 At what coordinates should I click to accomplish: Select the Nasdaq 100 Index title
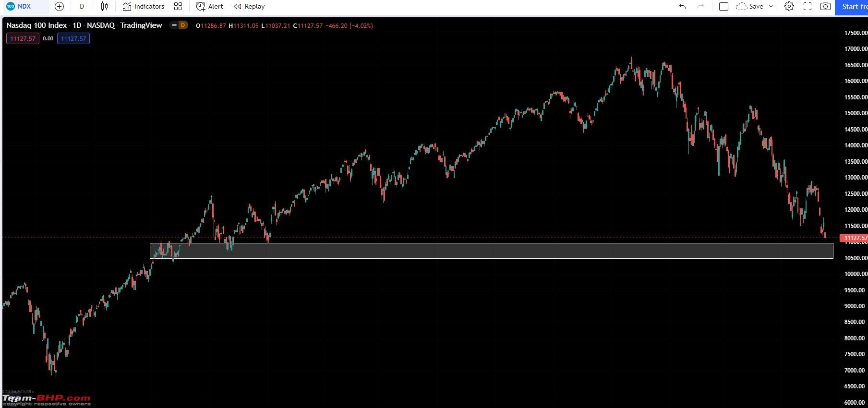coord(36,25)
